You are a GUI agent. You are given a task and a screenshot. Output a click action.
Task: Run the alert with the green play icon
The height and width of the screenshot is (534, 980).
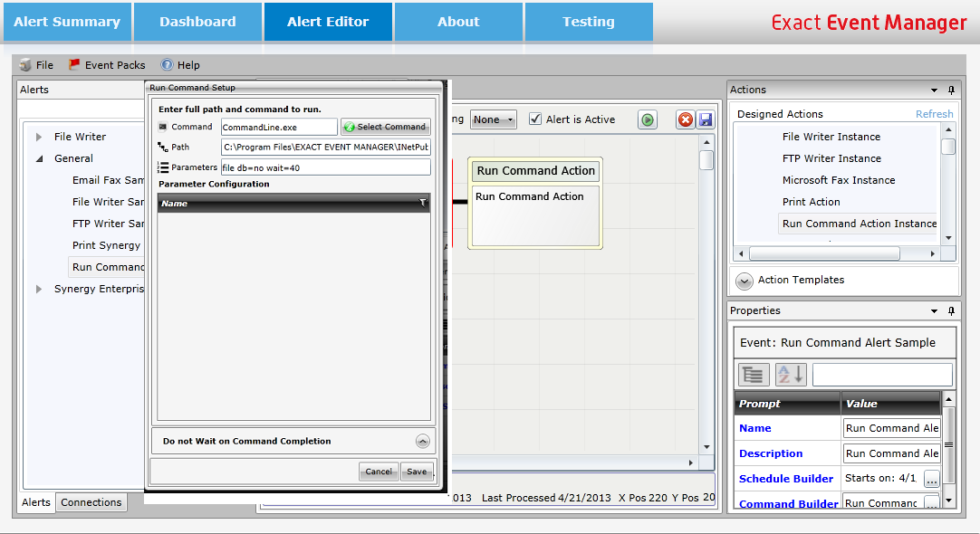pyautogui.click(x=647, y=119)
